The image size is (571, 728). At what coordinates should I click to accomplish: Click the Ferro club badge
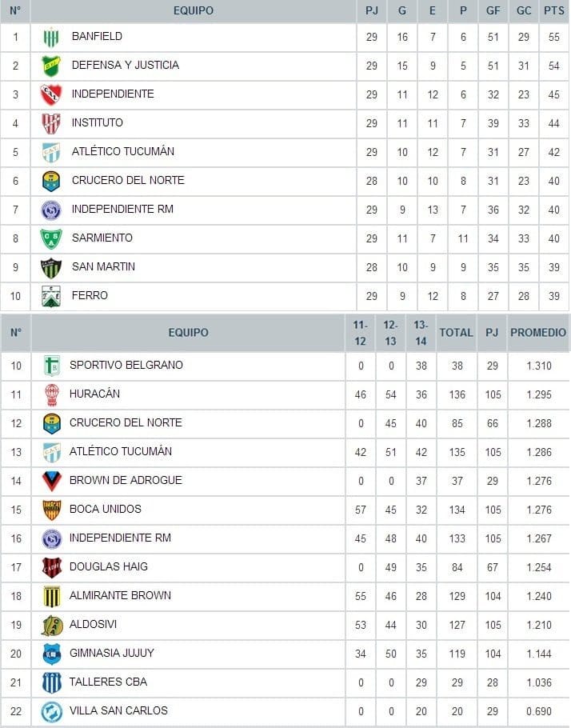(x=51, y=296)
